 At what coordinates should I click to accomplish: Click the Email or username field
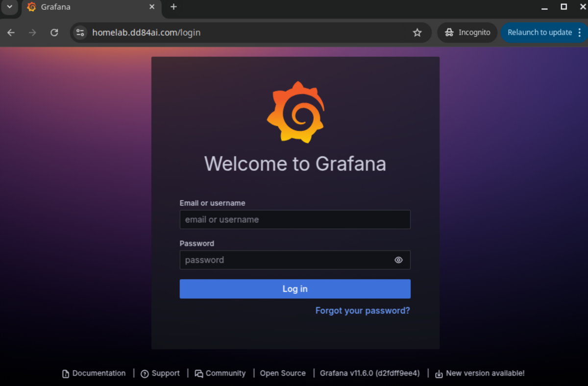tap(294, 219)
